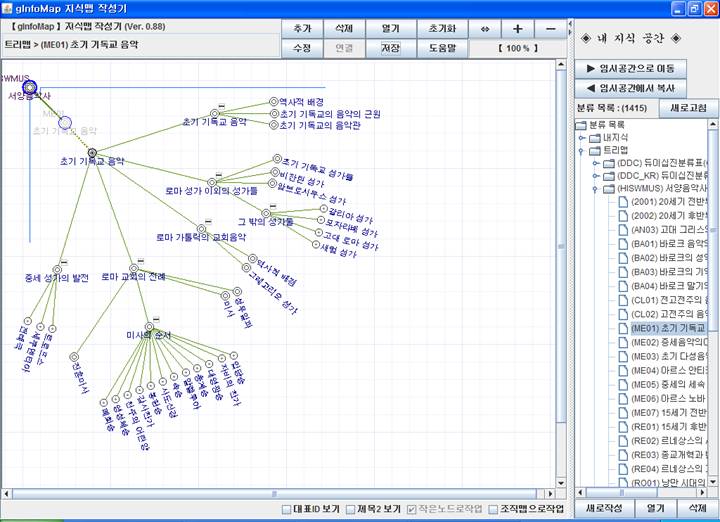Viewport: 720px width, 522px height.
Task: Click the blue highlighted root node circle
Action: [x=30, y=88]
